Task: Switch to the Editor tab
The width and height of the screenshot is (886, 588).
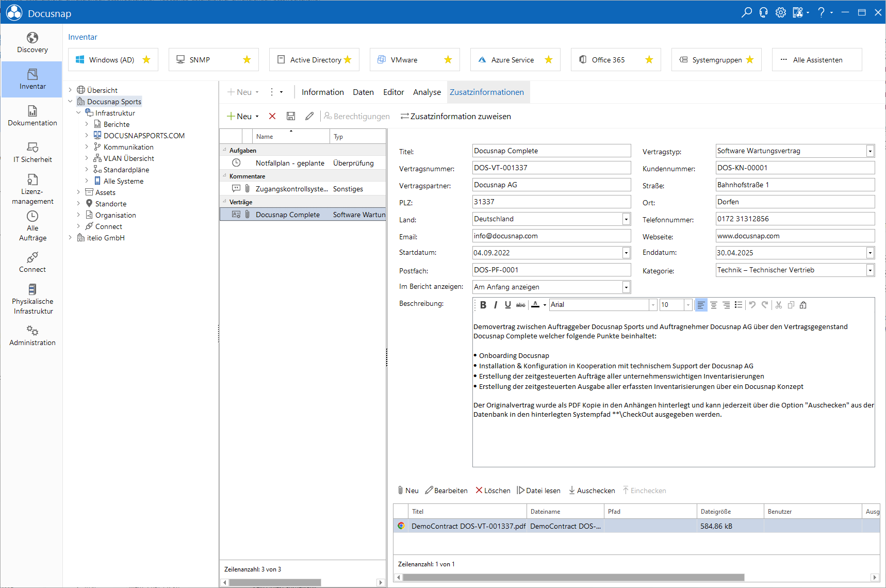Action: [x=393, y=92]
